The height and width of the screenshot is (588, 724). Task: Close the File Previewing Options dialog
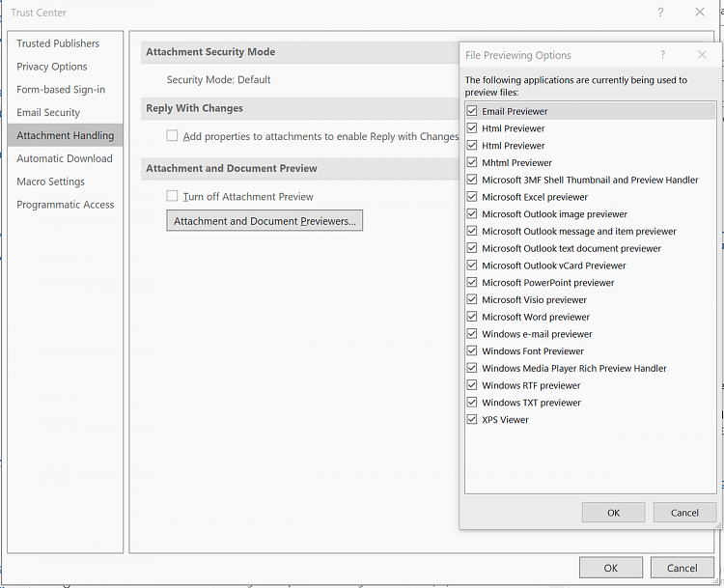(x=702, y=55)
